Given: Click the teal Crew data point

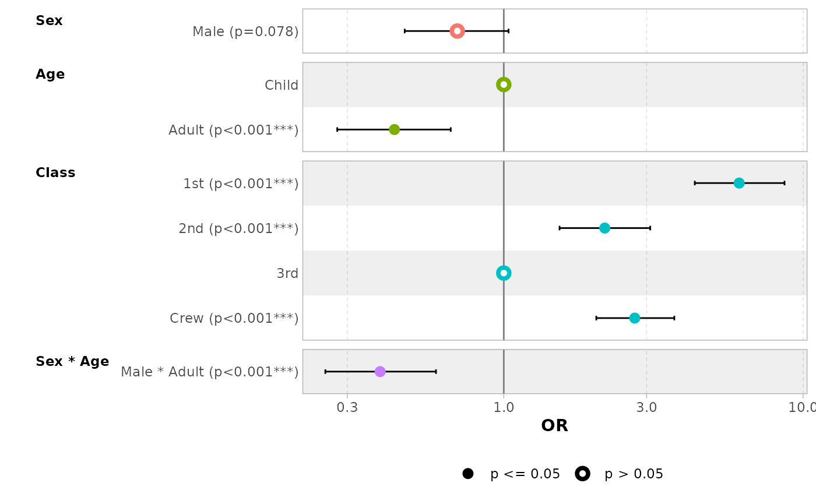Looking at the screenshot, I should coord(634,318).
